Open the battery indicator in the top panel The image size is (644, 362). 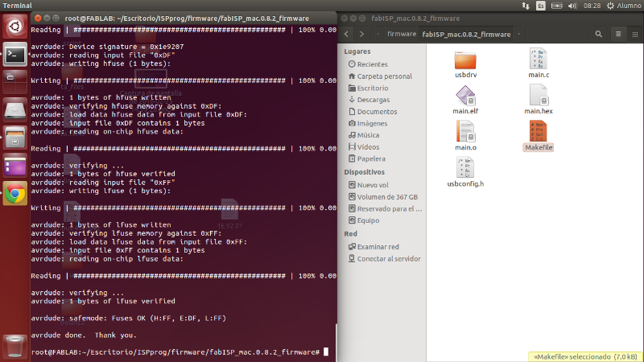click(556, 6)
